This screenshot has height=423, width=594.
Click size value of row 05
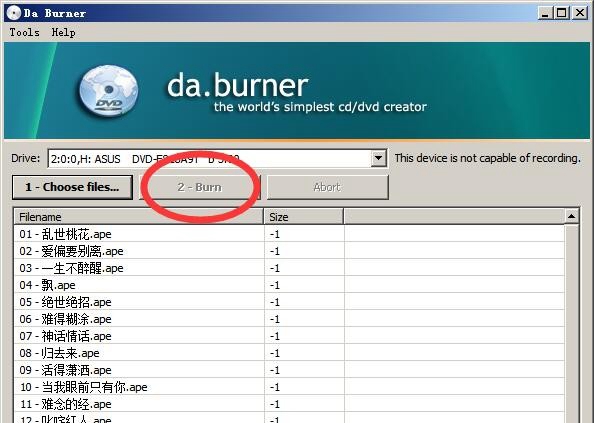[x=275, y=303]
